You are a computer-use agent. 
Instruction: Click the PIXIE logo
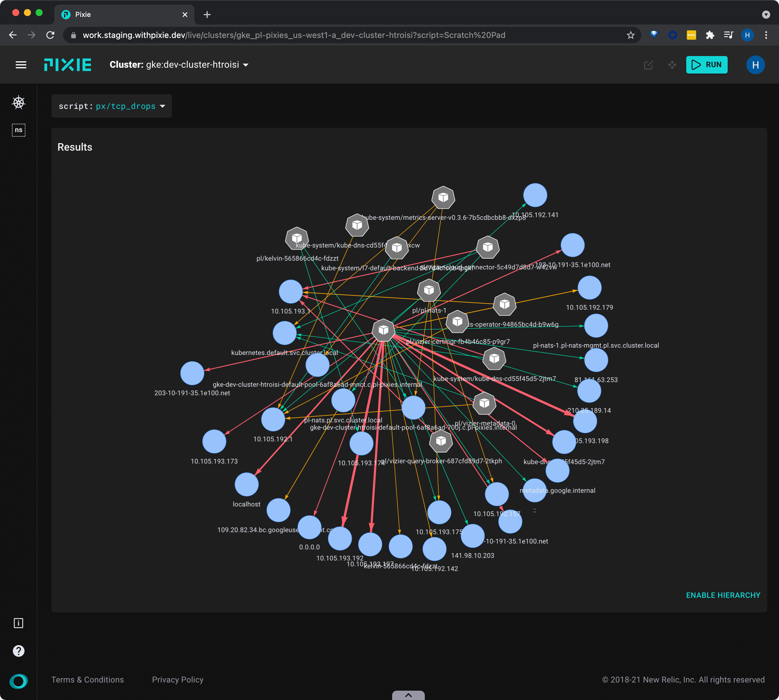point(68,65)
